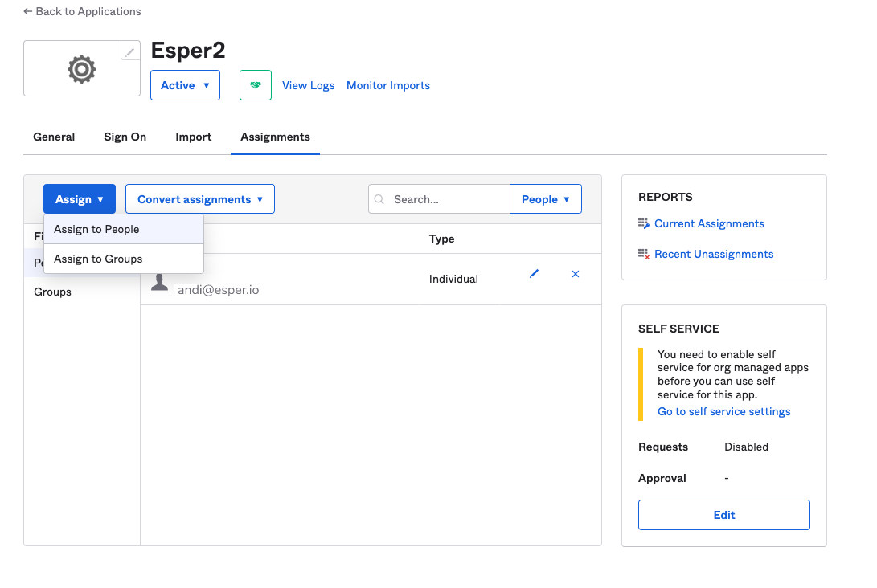Choose Assign to People menu item
Image resolution: width=877 pixels, height=588 pixels.
(x=124, y=229)
